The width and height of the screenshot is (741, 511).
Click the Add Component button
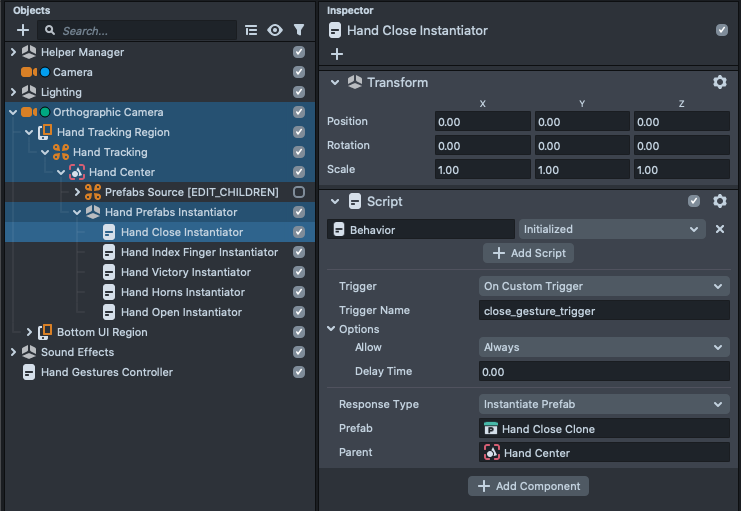(528, 486)
